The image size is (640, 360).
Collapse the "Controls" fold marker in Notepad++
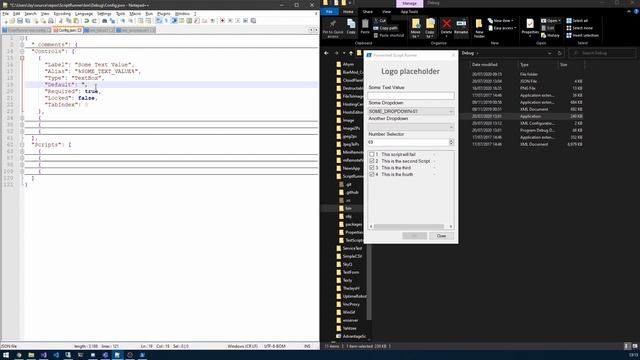(22, 51)
